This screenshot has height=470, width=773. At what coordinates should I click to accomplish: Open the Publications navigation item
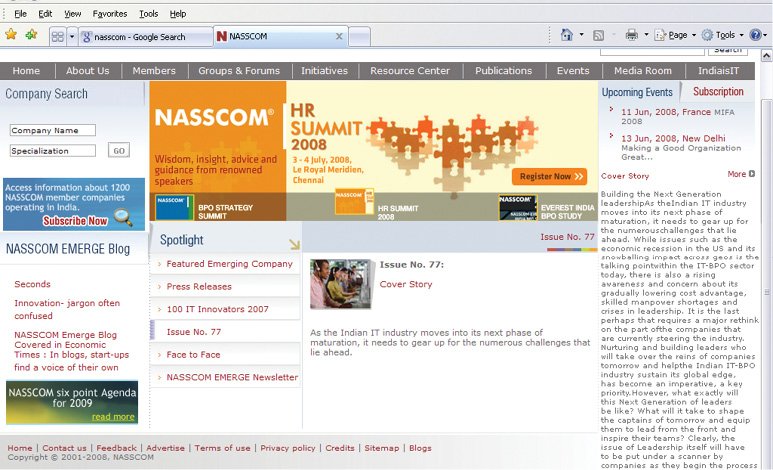pos(504,71)
